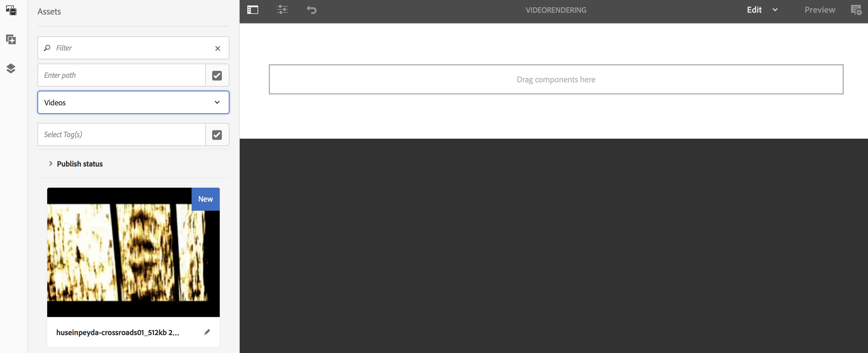Select the Edit mode label
This screenshot has width=868, height=353.
point(754,10)
